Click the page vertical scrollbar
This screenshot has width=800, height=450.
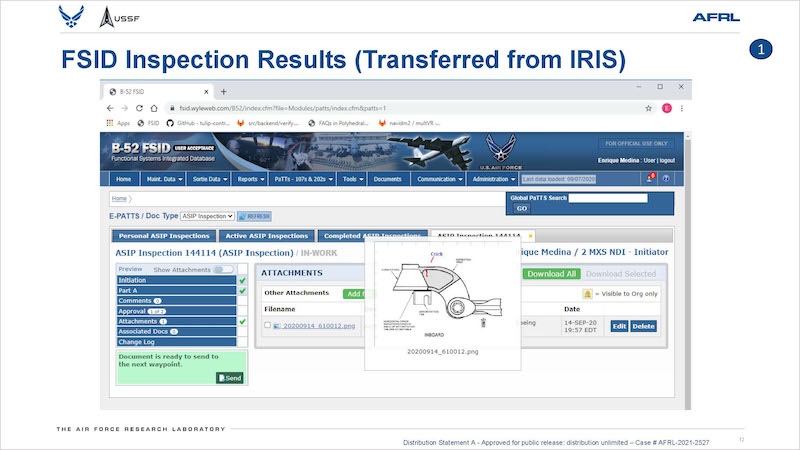tap(687, 270)
